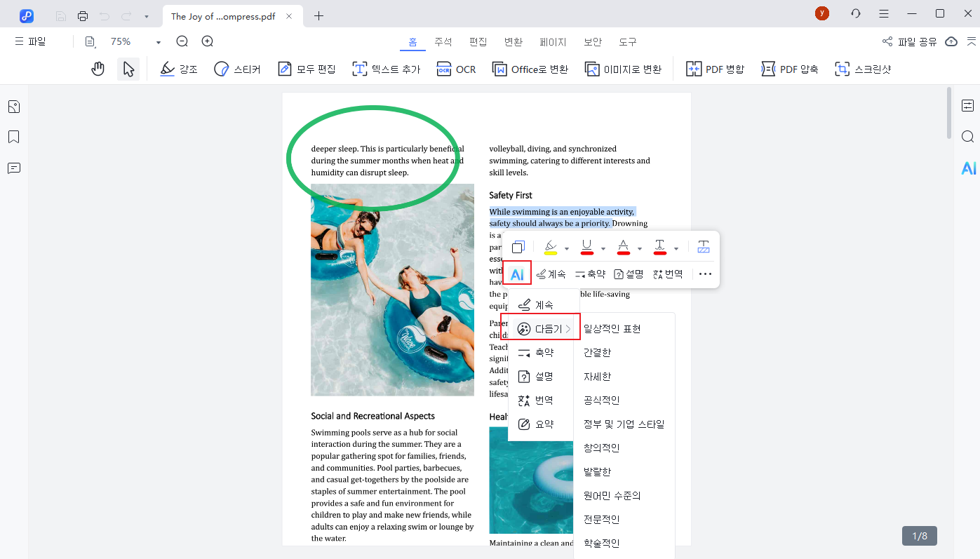Image resolution: width=980 pixels, height=559 pixels.
Task: Click the PDF 병합 button
Action: 715,69
